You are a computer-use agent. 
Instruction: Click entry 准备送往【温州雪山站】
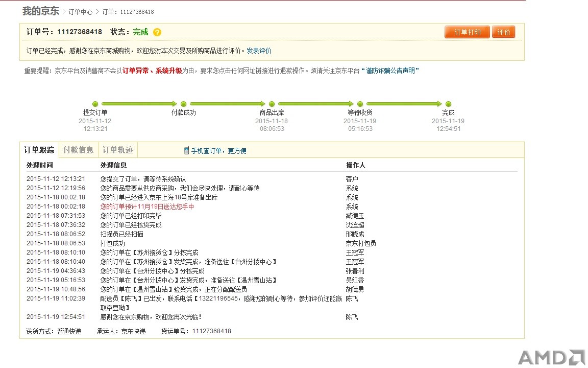188,280
